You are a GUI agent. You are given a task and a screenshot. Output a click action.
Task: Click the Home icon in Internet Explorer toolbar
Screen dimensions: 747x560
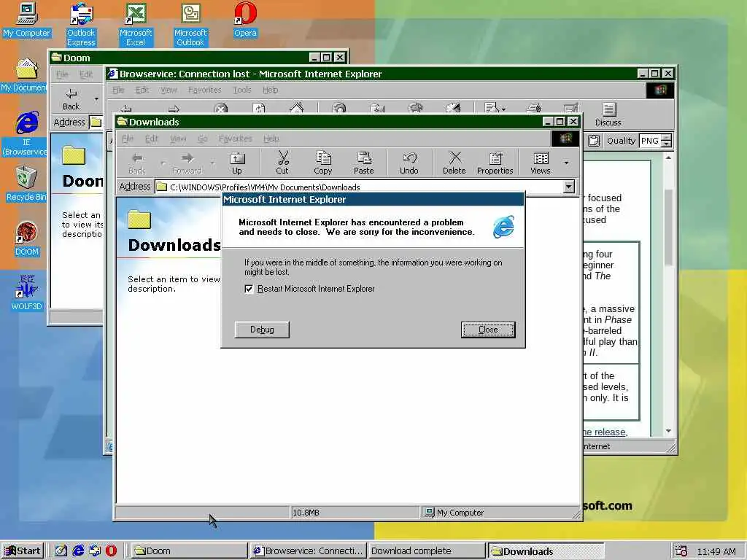296,108
